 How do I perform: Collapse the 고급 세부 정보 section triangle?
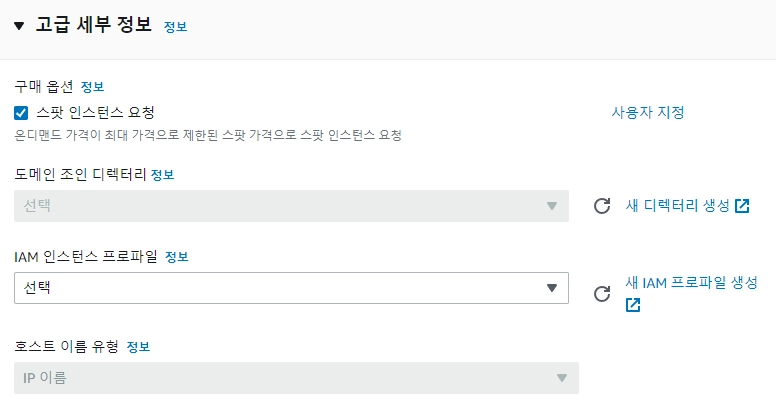pos(19,26)
